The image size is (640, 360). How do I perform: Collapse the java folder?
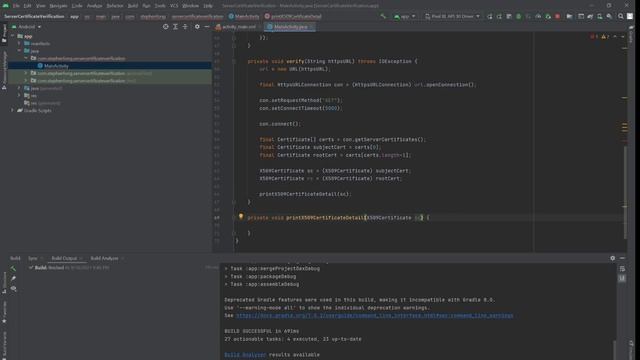tap(19, 51)
